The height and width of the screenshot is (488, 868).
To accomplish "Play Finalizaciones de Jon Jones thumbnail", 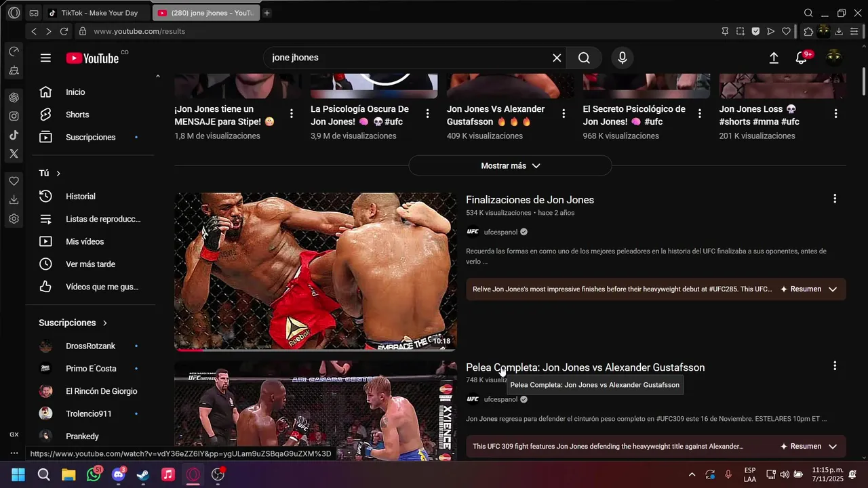I will tap(315, 272).
